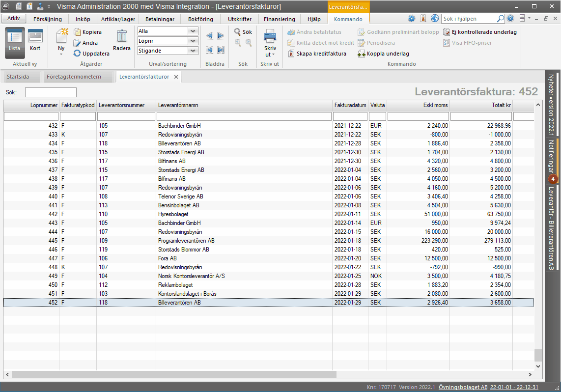Open the Stigande order dropdown
This screenshot has height=392, width=561.
[193, 51]
